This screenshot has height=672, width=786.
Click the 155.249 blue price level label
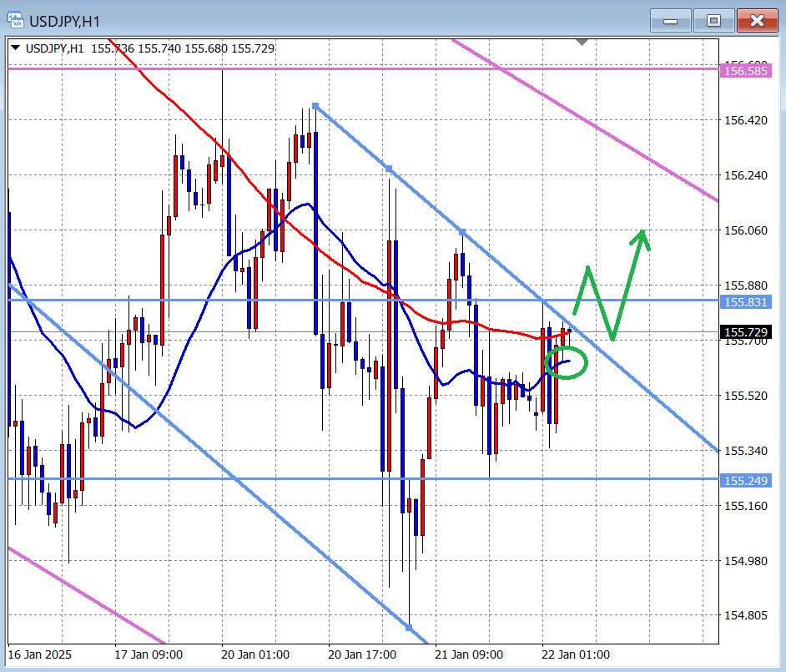tap(745, 481)
